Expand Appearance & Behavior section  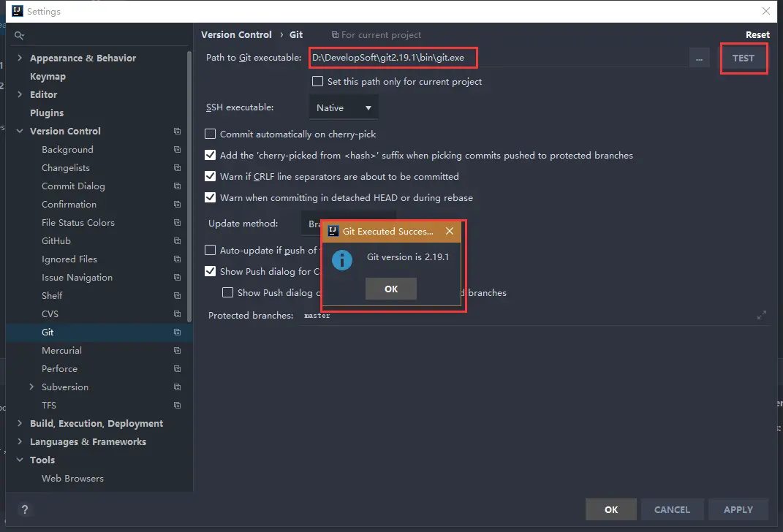(20, 58)
